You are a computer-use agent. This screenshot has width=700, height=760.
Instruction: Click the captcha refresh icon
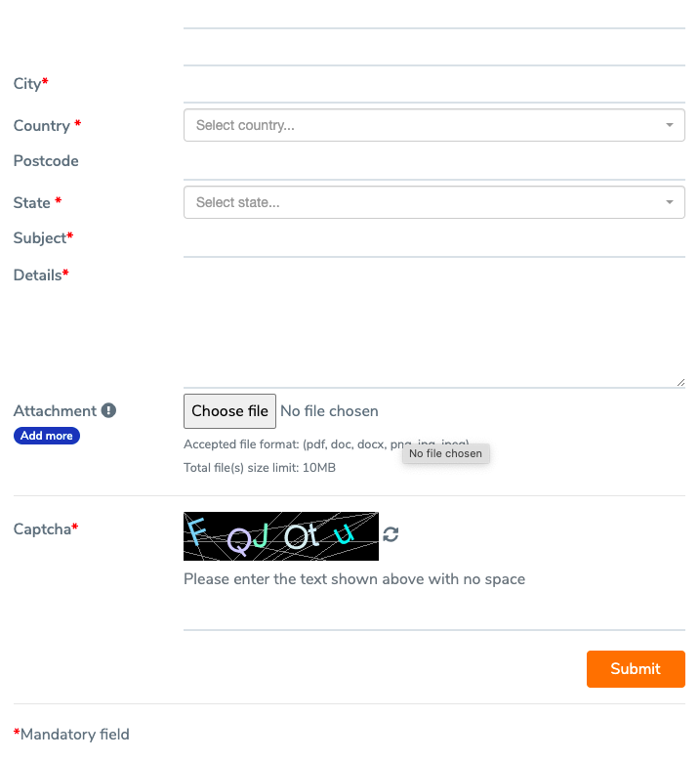click(x=391, y=534)
